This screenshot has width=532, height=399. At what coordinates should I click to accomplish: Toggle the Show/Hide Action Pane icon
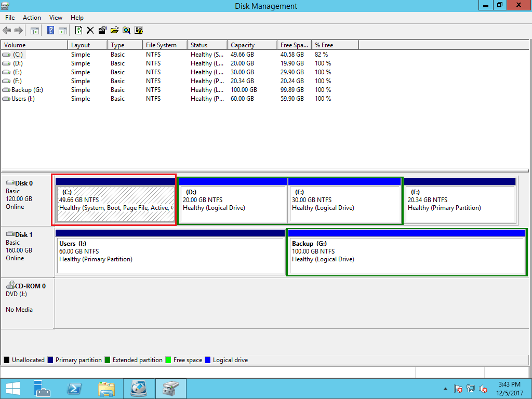point(63,31)
